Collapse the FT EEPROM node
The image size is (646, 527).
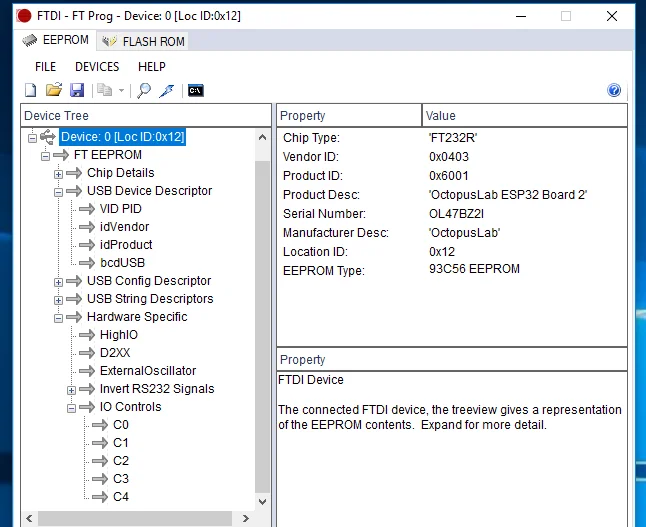(x=45, y=156)
